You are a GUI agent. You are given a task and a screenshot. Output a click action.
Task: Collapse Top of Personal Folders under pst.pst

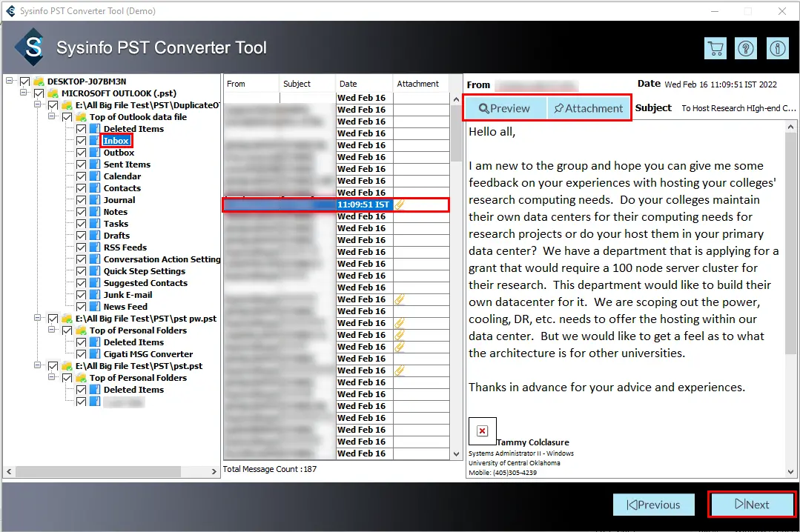point(52,377)
